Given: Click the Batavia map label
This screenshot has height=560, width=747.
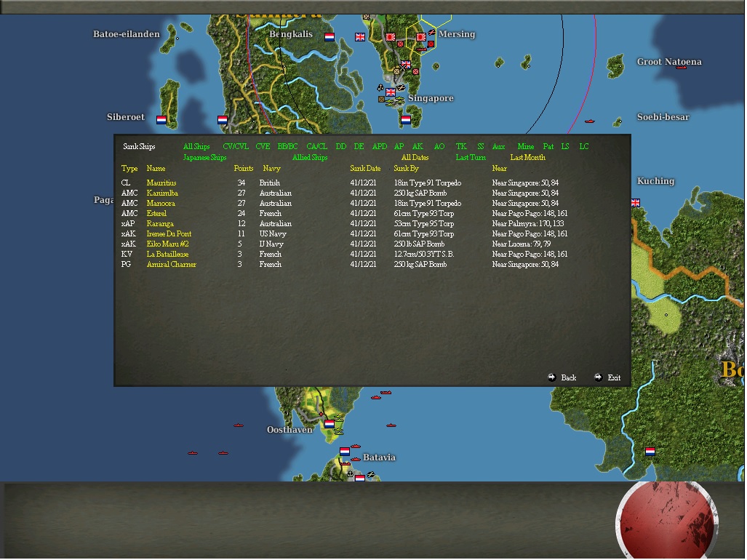Looking at the screenshot, I should [380, 457].
